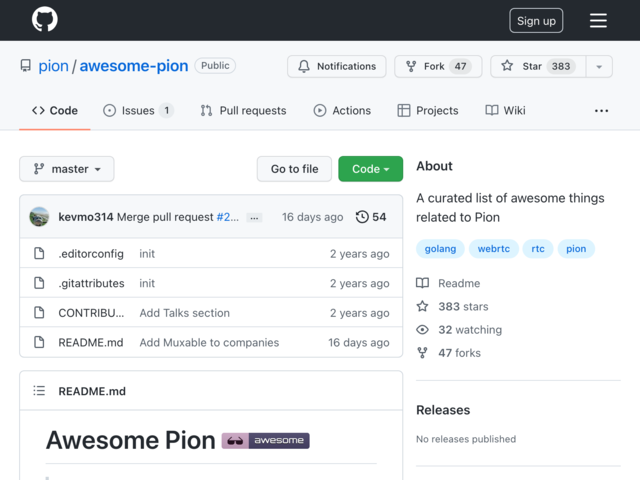Image resolution: width=640 pixels, height=480 pixels.
Task: Click the 16 days ago commit timestamp
Action: point(312,217)
